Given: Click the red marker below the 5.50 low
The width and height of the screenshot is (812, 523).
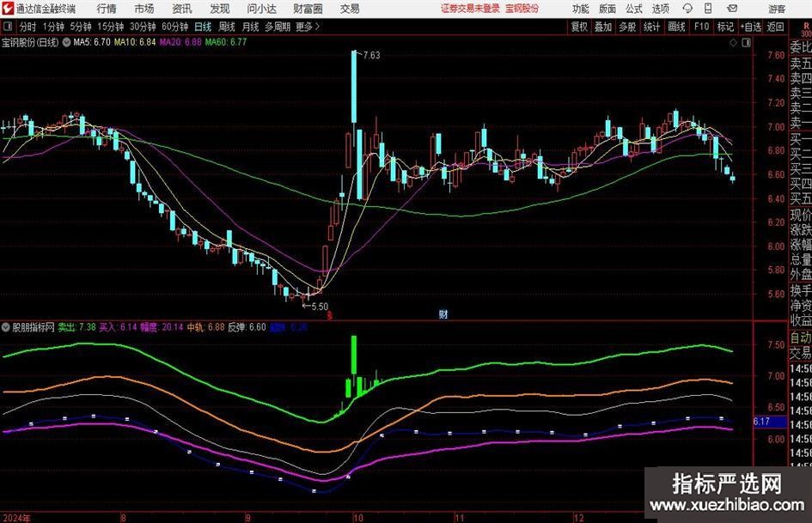Looking at the screenshot, I should (x=329, y=315).
